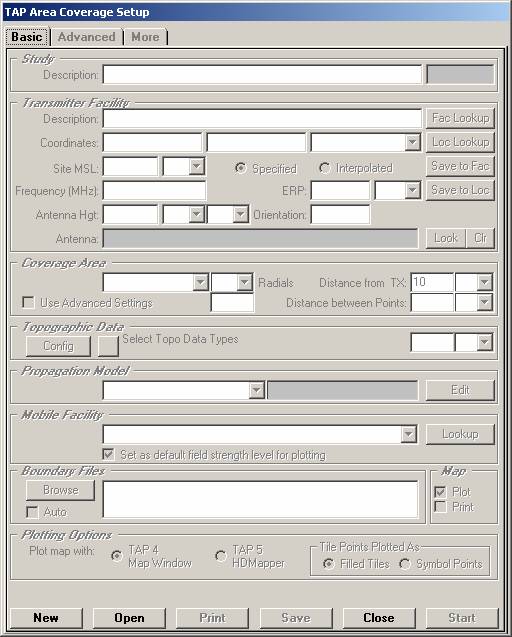The height and width of the screenshot is (637, 512).
Task: Click the Antenna Hgt value field
Action: [130, 214]
